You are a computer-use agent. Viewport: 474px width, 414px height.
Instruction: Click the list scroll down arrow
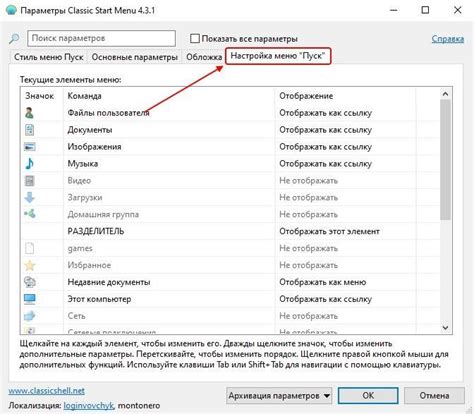point(445,328)
